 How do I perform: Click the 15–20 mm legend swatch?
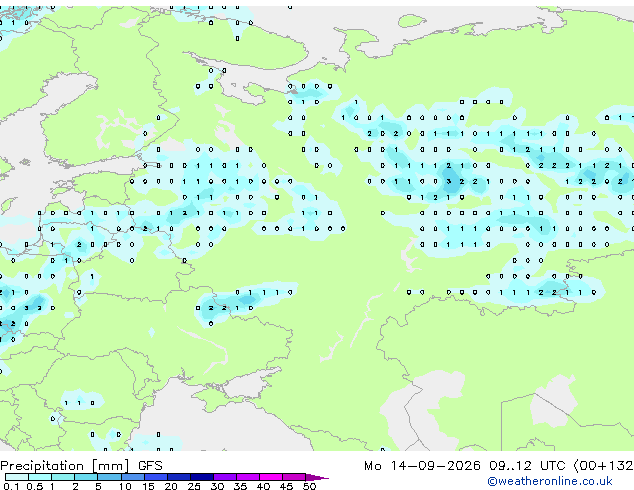[x=156, y=477]
